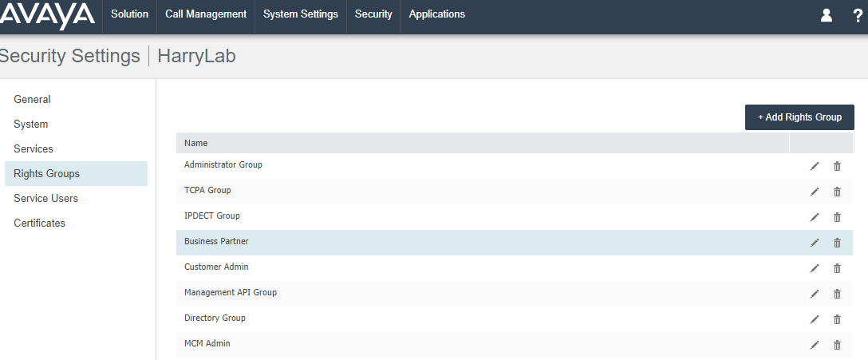Select Rights Groups in the sidebar

click(x=77, y=173)
